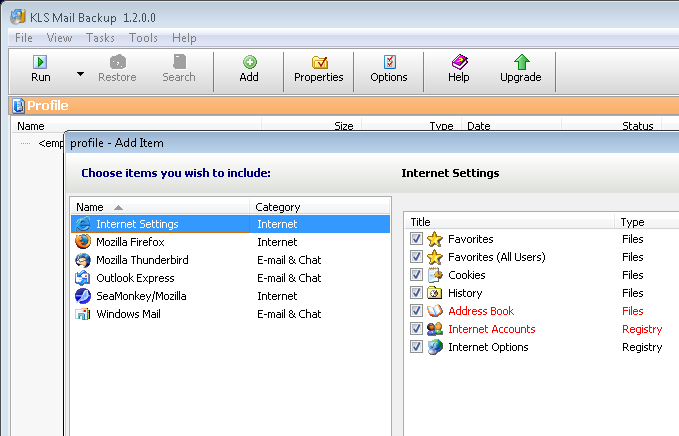Select the Outlook Express icon
The width and height of the screenshot is (679, 436).
(83, 278)
